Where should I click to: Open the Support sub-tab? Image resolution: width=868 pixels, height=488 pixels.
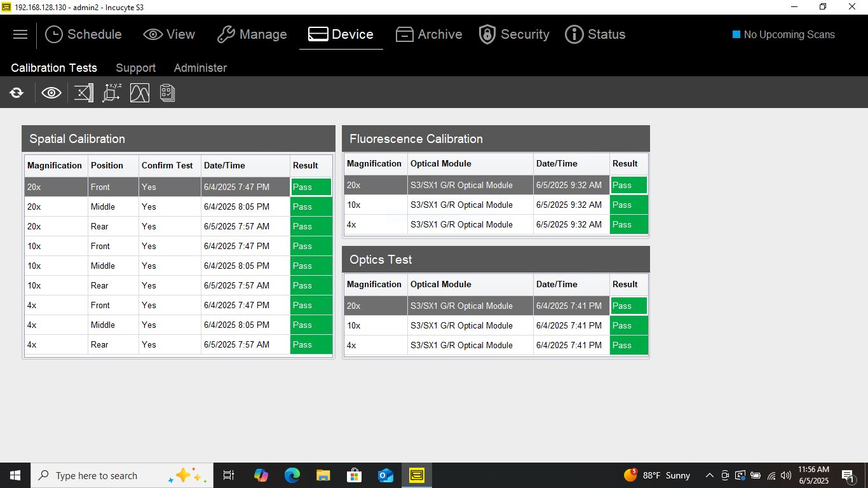point(135,67)
